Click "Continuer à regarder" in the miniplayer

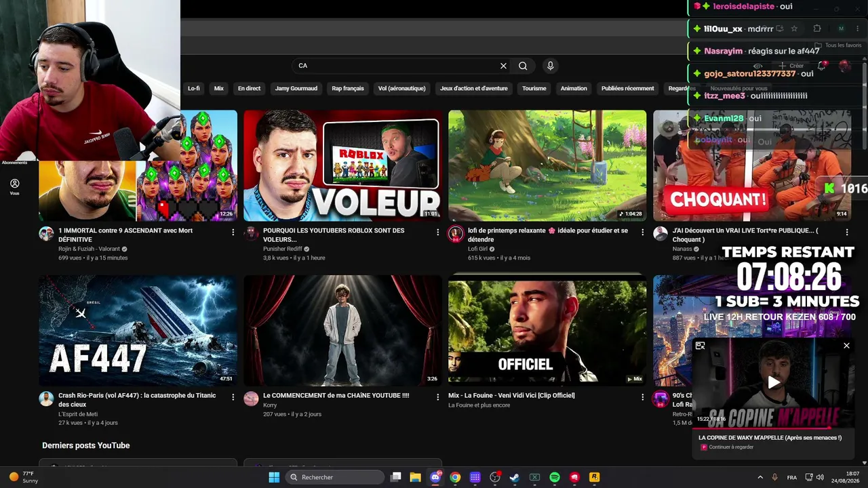(x=731, y=447)
